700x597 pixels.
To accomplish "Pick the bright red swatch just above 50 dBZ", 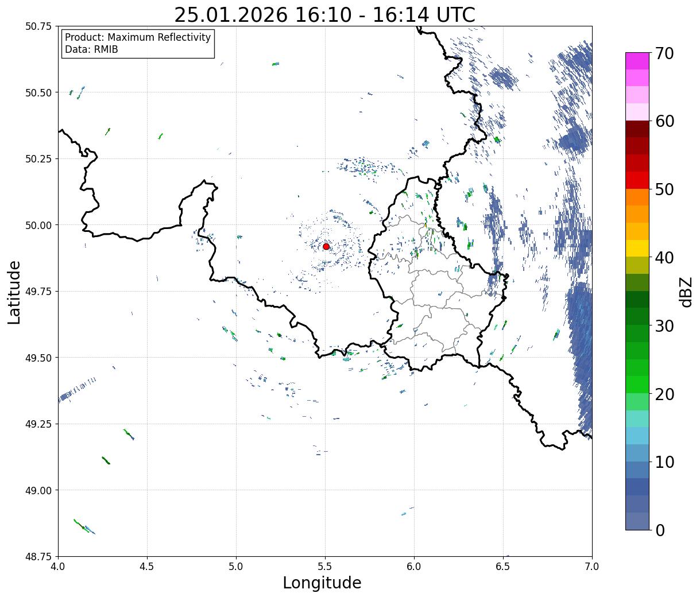I will click(637, 180).
